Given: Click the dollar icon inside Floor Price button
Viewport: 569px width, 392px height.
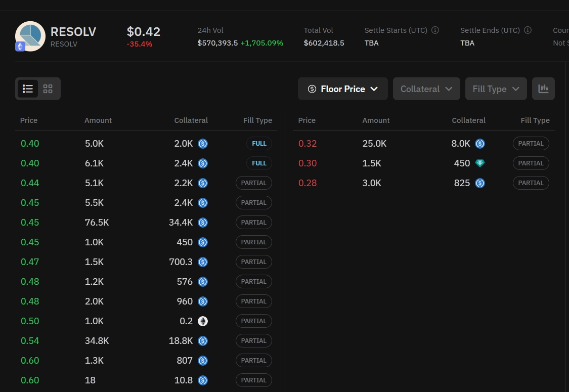Looking at the screenshot, I should pos(312,89).
